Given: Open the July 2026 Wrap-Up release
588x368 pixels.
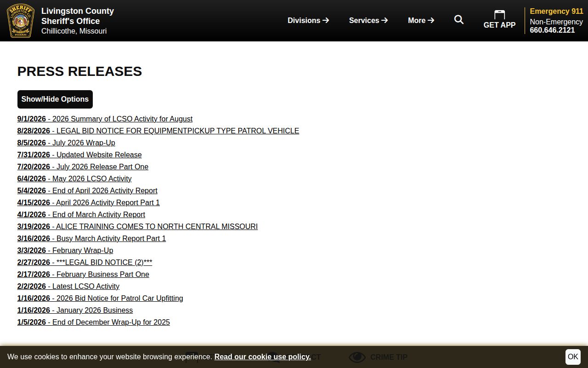Looking at the screenshot, I should pos(66,143).
